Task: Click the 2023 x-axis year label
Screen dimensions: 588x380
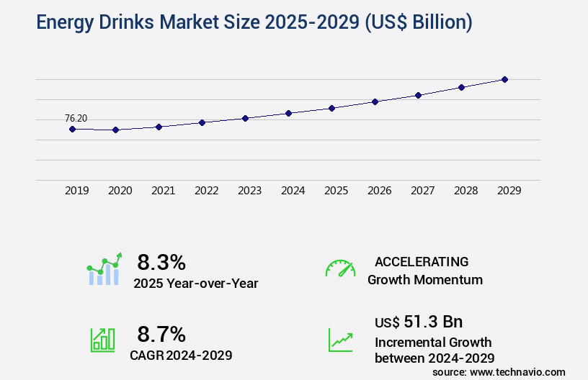Action: pyautogui.click(x=249, y=191)
